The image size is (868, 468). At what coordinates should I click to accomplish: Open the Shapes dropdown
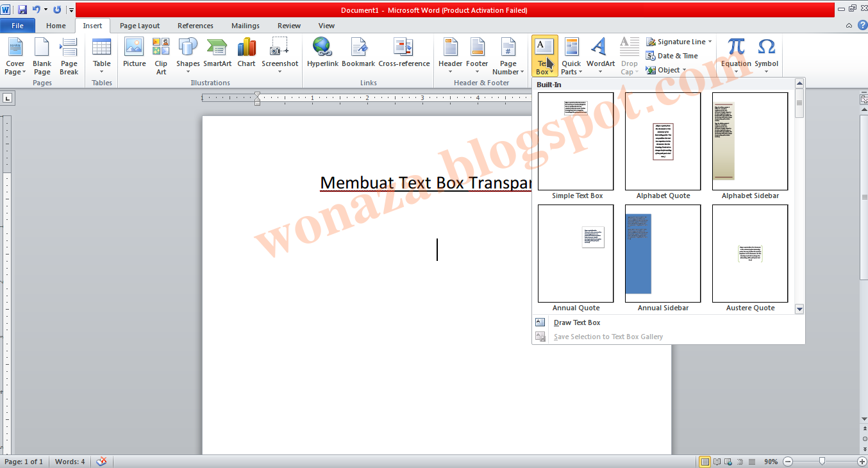point(187,54)
